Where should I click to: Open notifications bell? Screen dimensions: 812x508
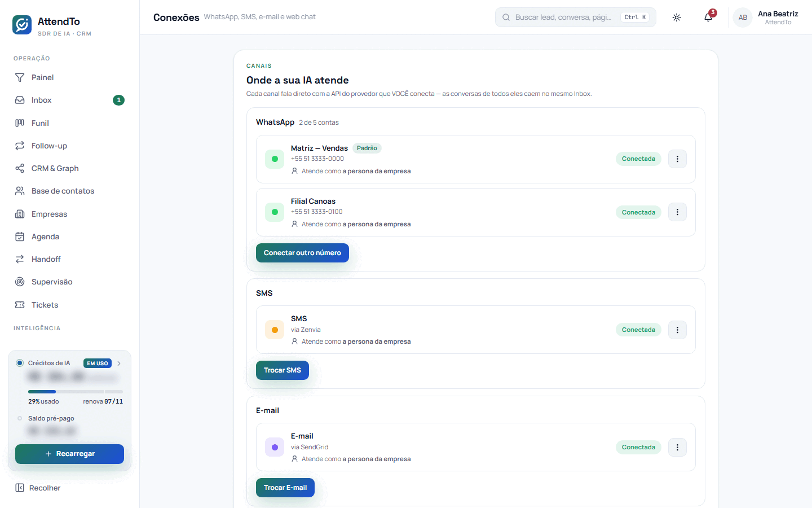pos(708,17)
